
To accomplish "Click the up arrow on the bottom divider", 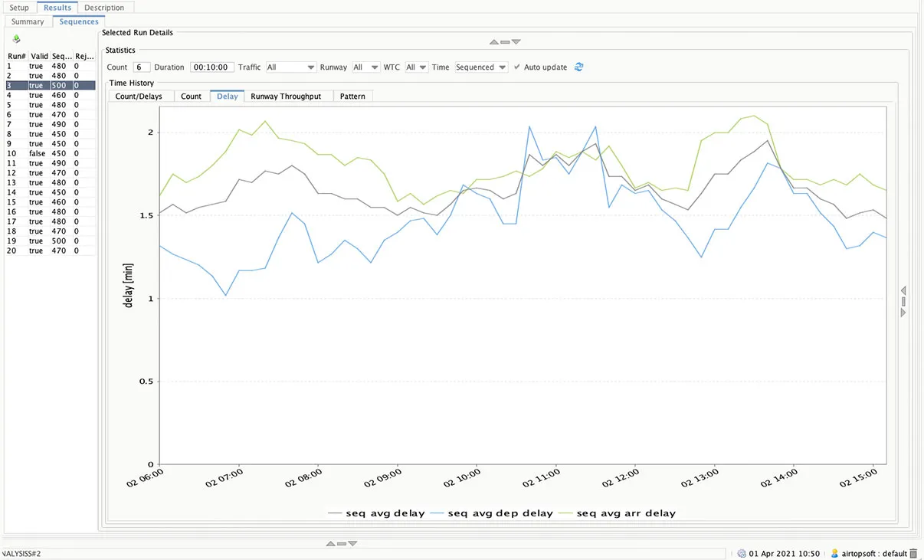I will click(x=330, y=543).
